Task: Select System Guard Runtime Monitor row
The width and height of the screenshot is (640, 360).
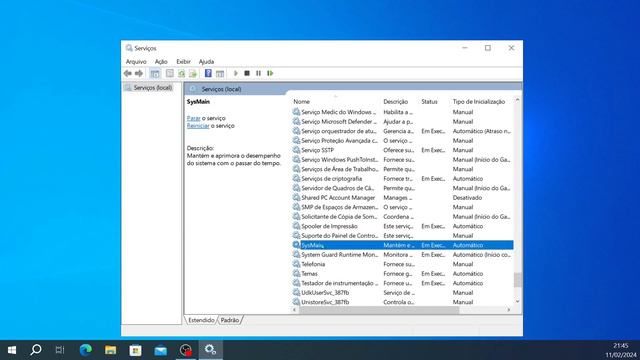Action: click(402, 255)
